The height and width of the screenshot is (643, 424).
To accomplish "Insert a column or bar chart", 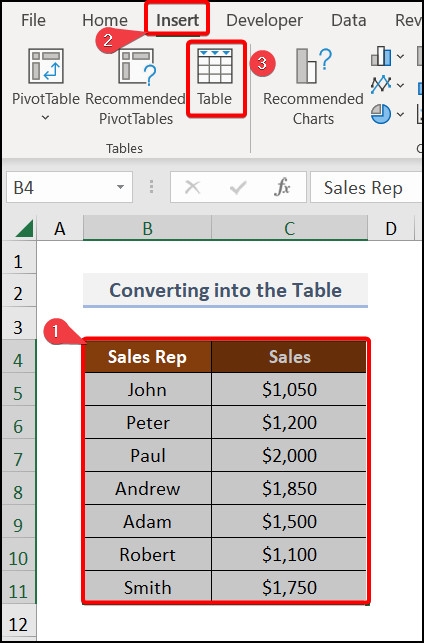I will (381, 56).
